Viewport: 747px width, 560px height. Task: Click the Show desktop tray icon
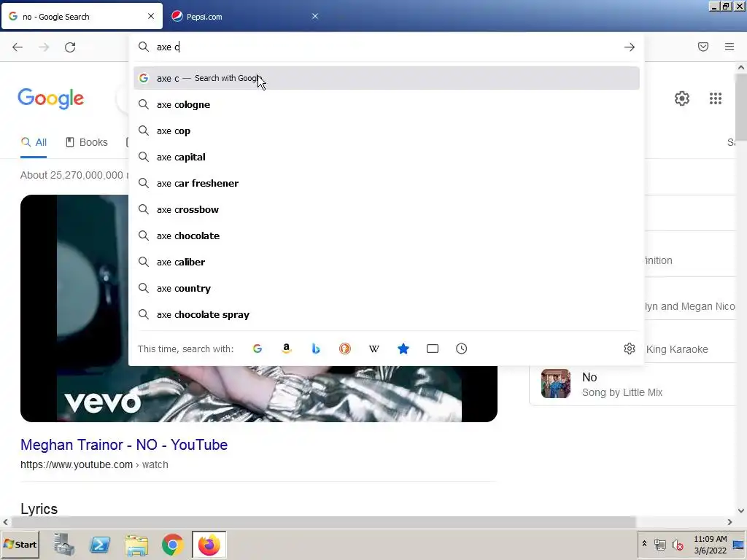[x=739, y=545]
